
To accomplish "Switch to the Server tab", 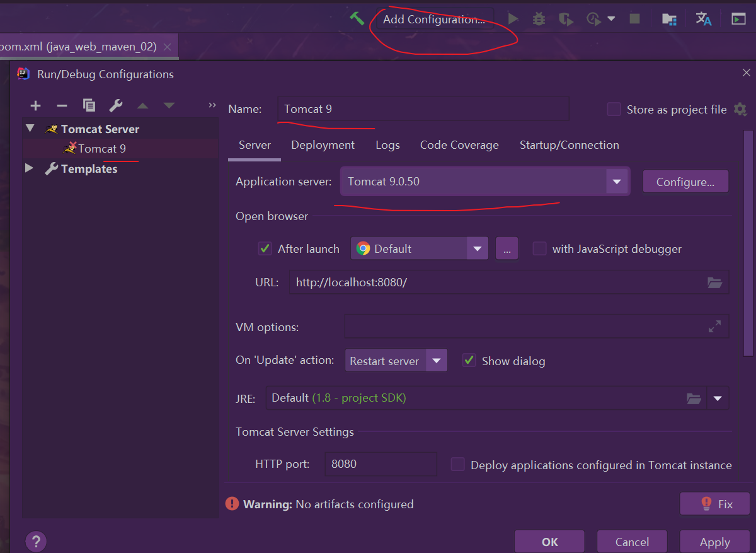I will pyautogui.click(x=255, y=145).
